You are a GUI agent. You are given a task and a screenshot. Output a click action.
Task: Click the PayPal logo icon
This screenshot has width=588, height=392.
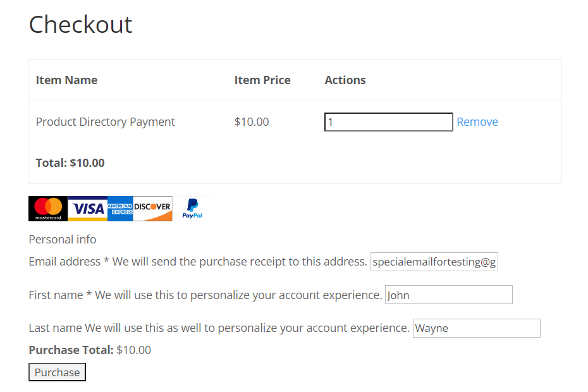coord(192,209)
